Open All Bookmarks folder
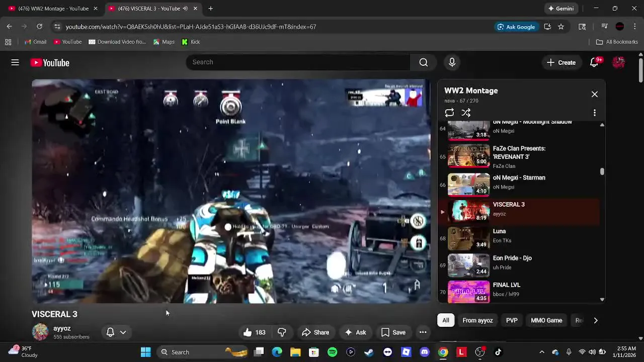This screenshot has width=644, height=362. (x=617, y=42)
